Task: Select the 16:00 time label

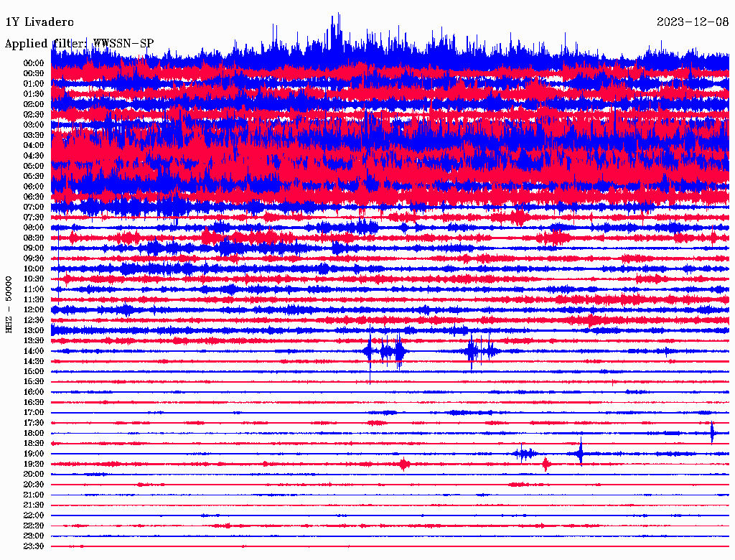Action: [33, 392]
